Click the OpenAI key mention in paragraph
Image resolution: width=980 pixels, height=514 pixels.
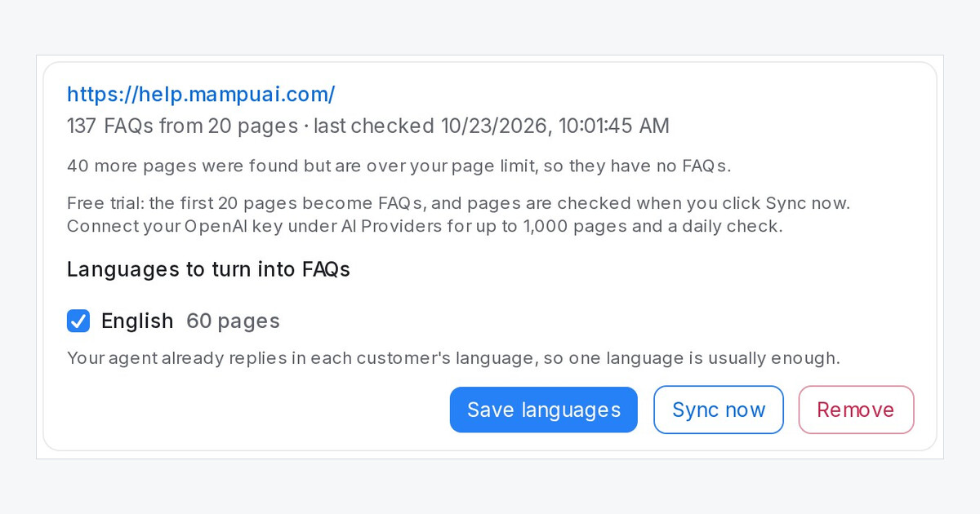click(228, 226)
